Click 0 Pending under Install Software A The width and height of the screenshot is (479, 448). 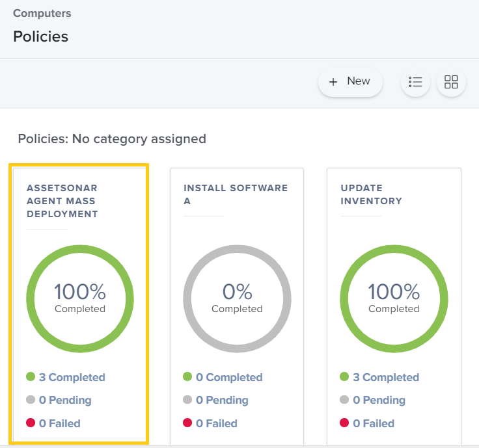(x=221, y=400)
